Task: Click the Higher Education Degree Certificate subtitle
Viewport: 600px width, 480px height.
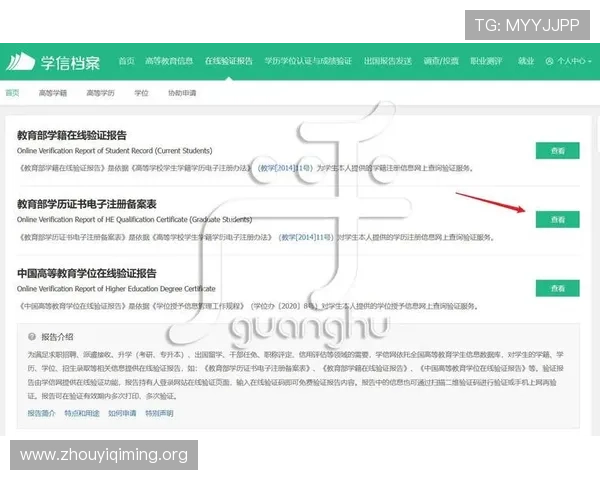Action: click(x=116, y=289)
